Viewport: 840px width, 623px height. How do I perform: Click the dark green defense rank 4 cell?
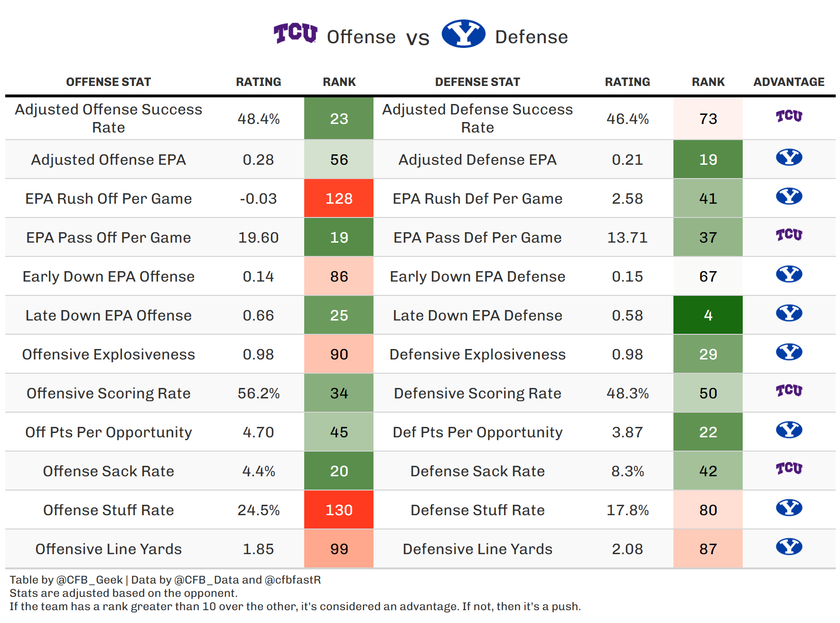click(708, 315)
